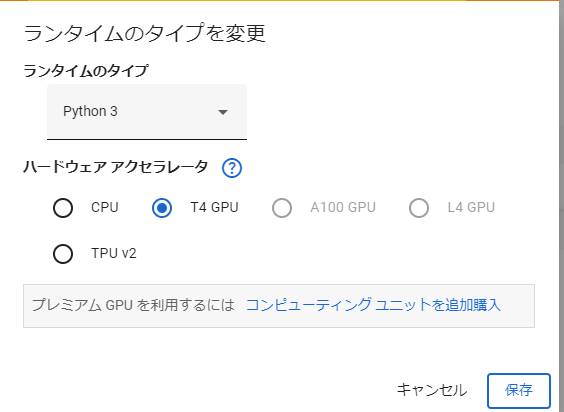
Task: Click the プレミアム GPU を利用するには text
Action: [x=133, y=305]
